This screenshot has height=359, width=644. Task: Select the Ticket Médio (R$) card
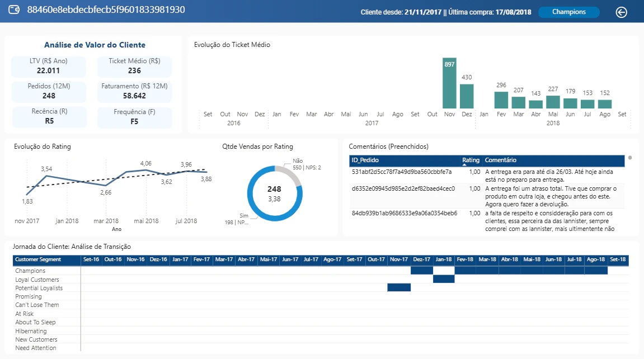click(x=134, y=66)
